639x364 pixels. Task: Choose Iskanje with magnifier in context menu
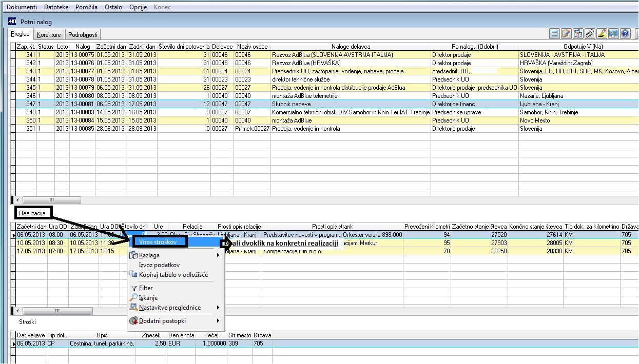click(x=148, y=298)
